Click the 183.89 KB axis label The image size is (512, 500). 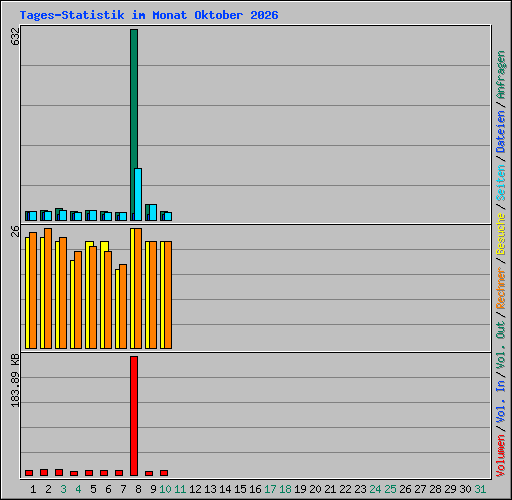15,380
